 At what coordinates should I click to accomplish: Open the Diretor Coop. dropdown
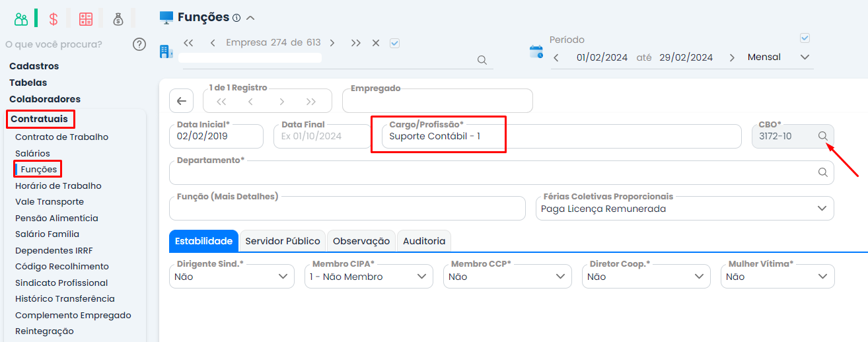(646, 277)
